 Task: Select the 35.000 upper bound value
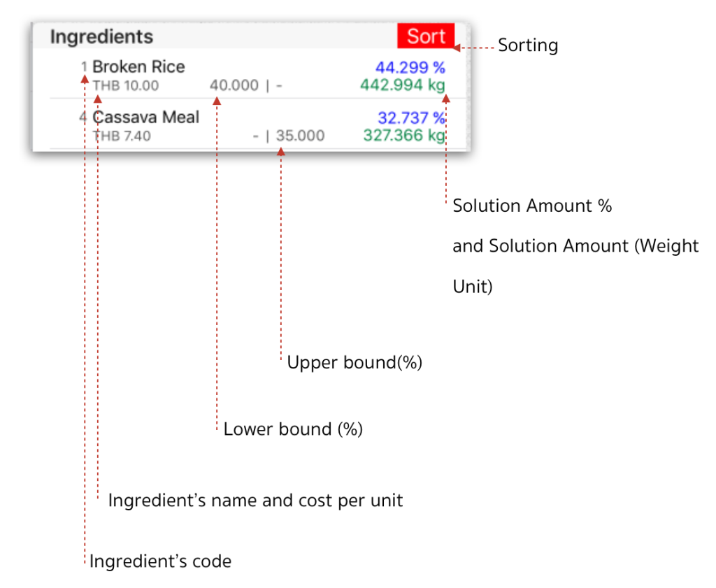[x=300, y=136]
